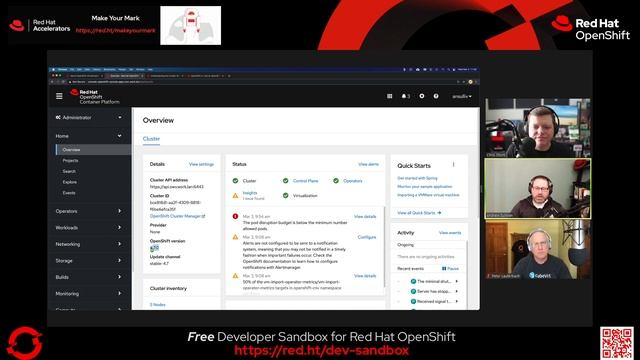640x360 pixels.
Task: Click View settings in Details card
Action: (x=201, y=164)
